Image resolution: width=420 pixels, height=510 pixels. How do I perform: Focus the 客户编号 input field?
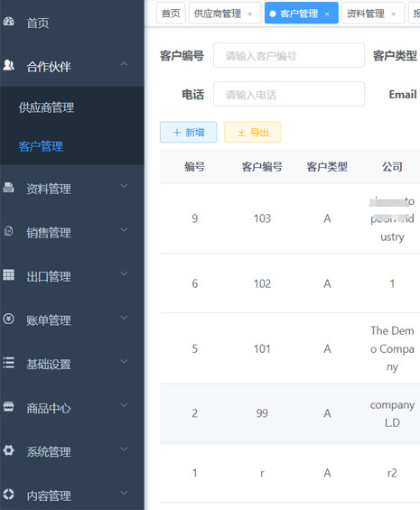point(289,55)
